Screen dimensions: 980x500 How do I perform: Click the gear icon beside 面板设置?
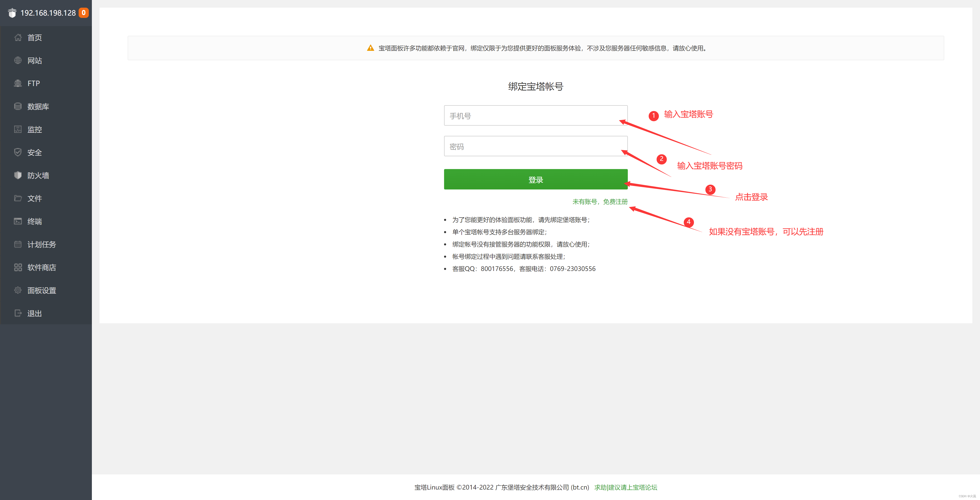[18, 290]
